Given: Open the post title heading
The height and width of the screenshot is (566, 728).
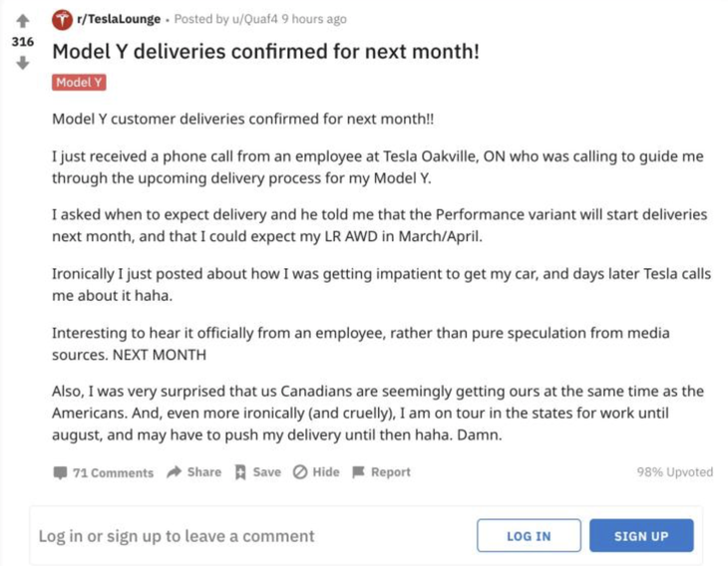Looking at the screenshot, I should pos(265,51).
